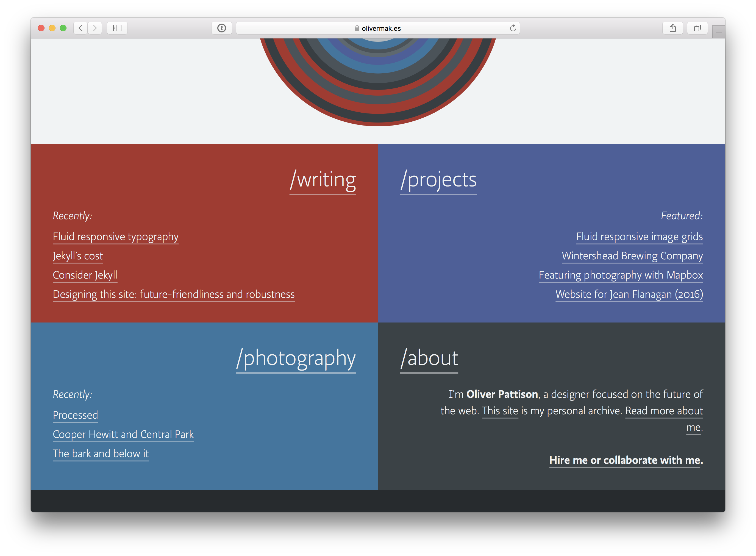The height and width of the screenshot is (556, 756).
Task: Show all tabs overview icon
Action: coord(697,28)
